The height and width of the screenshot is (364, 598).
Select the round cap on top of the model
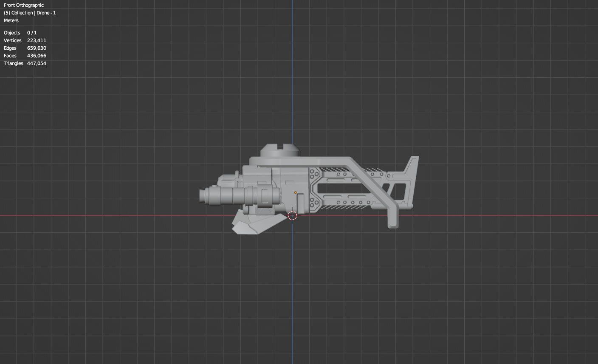point(280,150)
